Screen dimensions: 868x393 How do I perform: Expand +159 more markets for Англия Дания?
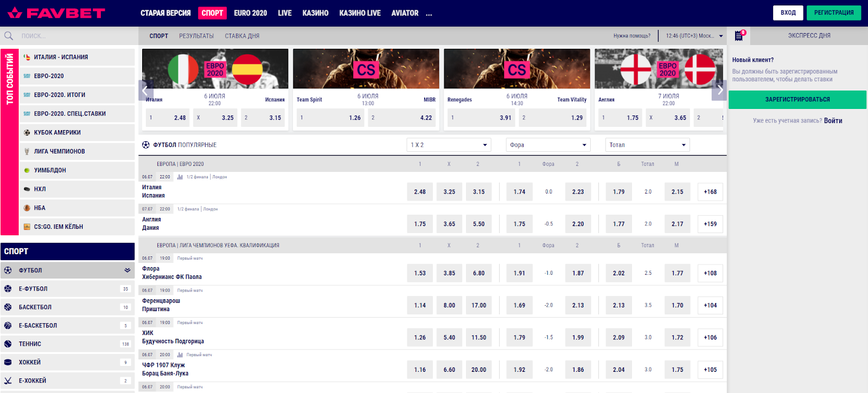710,224
